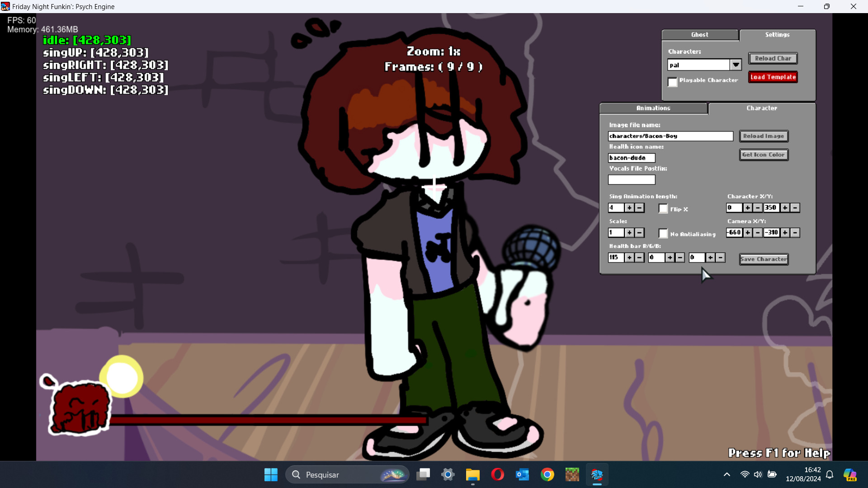
Task: Open Settings gear from the taskbar
Action: click(x=448, y=475)
